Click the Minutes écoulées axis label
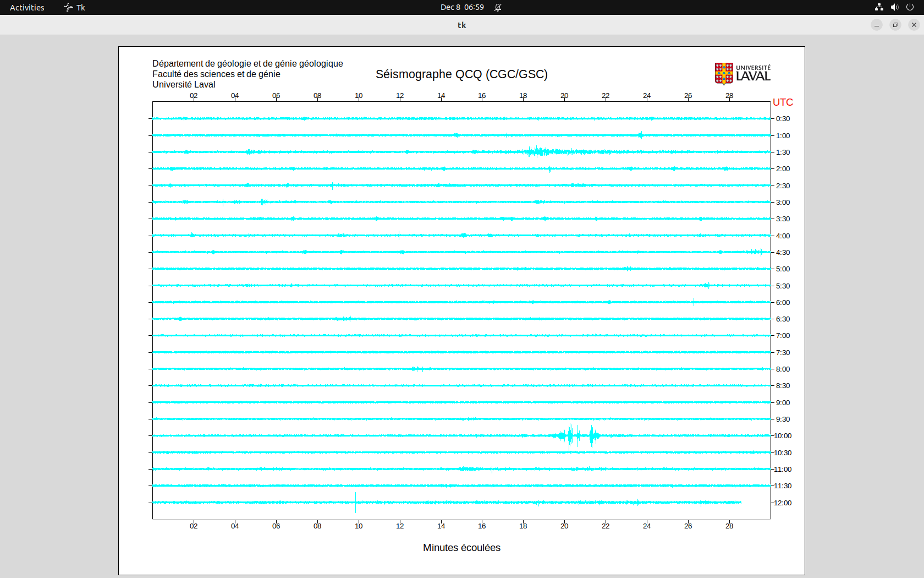This screenshot has height=578, width=924. point(461,548)
